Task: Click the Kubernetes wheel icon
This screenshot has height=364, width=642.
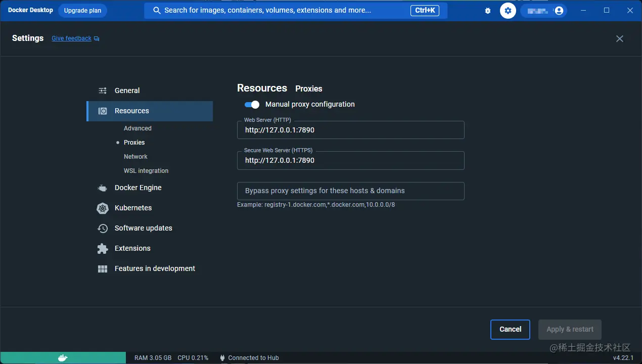Action: point(103,208)
